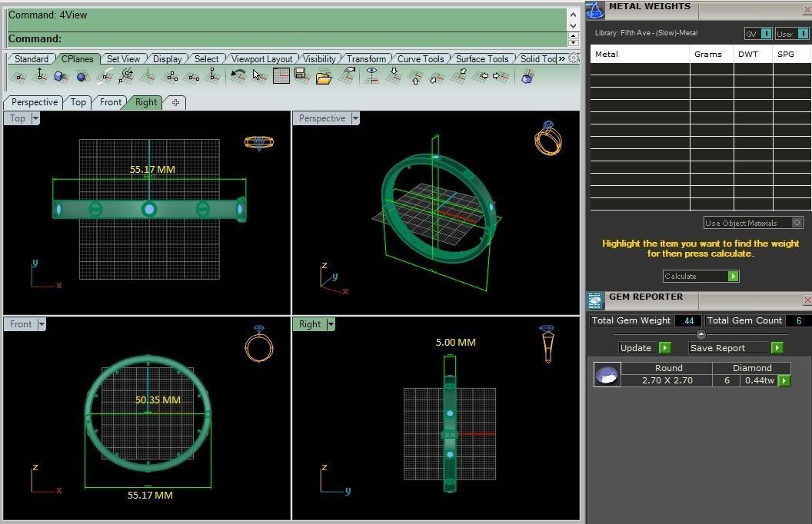Add a new viewport tab with plus
This screenshot has height=524, width=812.
(x=175, y=102)
